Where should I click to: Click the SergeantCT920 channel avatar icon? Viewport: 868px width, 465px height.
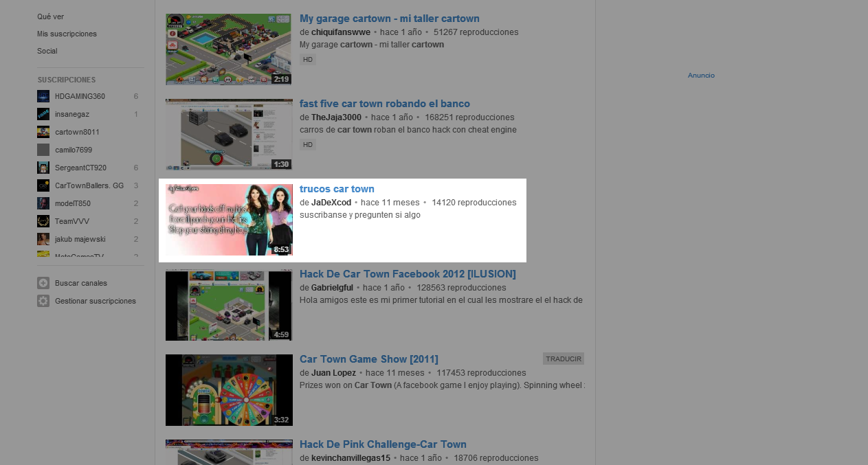[x=43, y=168]
